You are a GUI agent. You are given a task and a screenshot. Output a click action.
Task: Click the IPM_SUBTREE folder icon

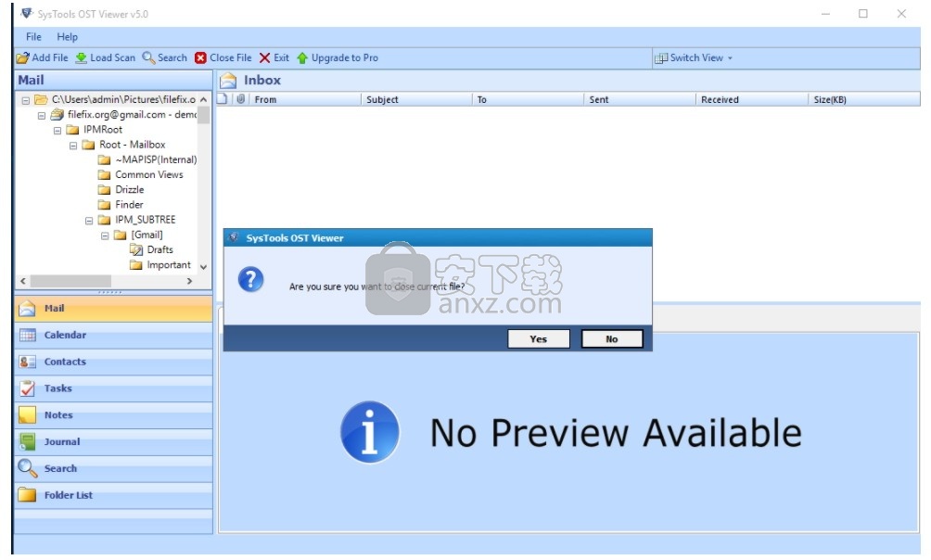[x=105, y=220]
